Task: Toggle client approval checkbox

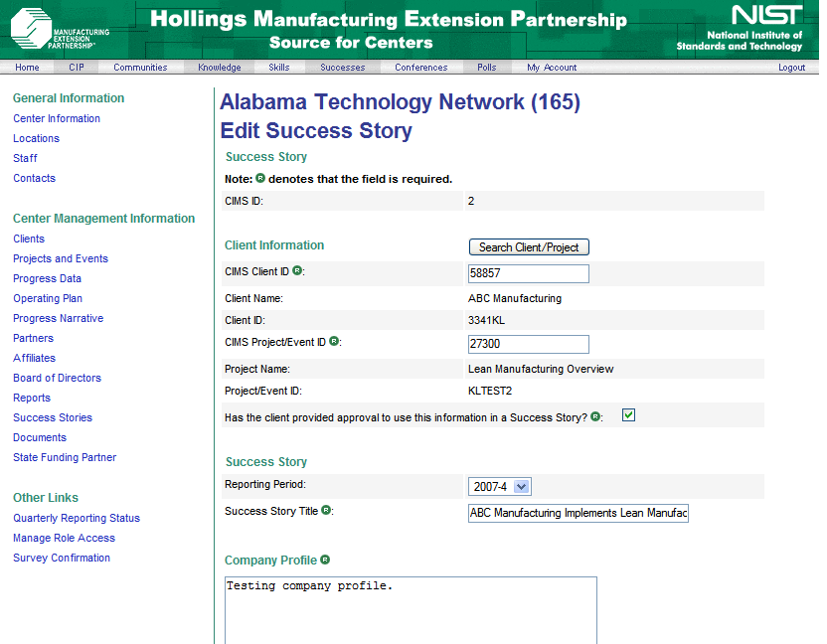Action: point(628,414)
